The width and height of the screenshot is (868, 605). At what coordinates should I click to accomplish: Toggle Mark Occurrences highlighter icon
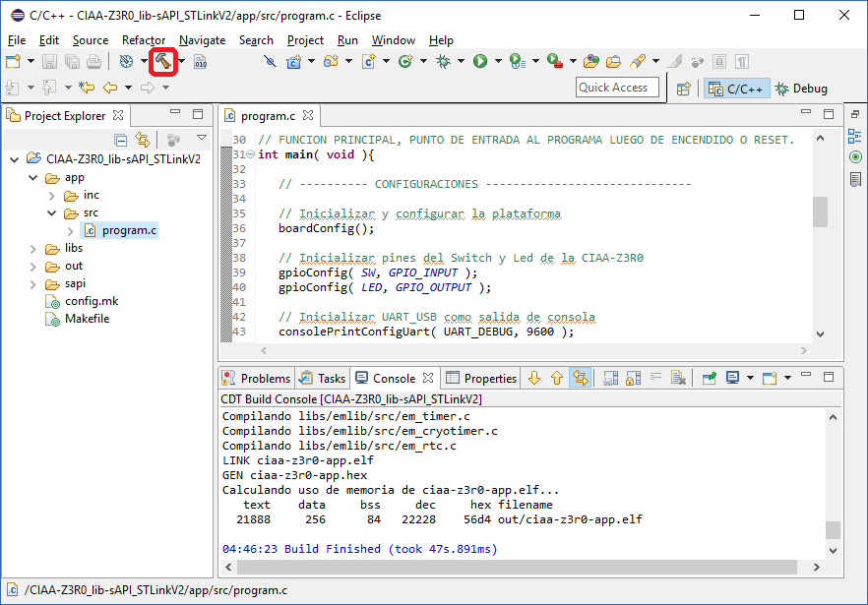point(674,61)
